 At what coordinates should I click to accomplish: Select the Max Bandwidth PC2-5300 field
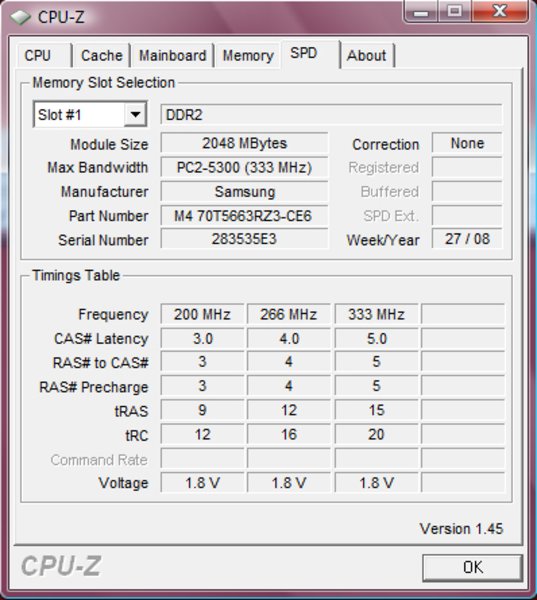pos(244,168)
